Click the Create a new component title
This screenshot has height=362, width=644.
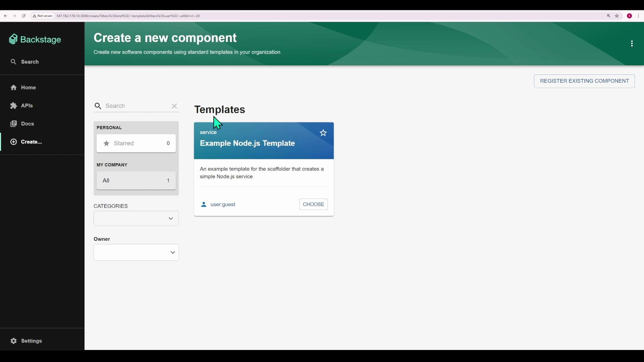165,38
